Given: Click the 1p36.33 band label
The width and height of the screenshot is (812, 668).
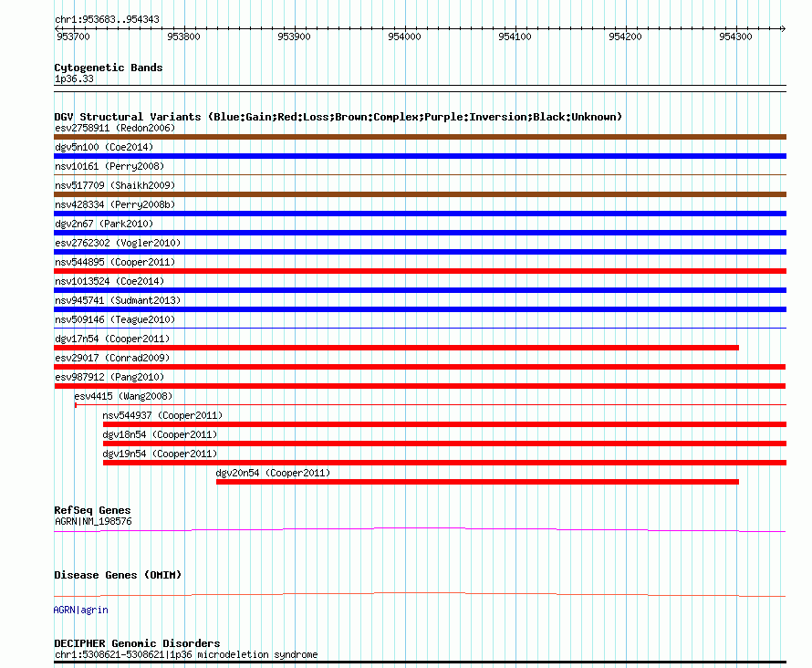Looking at the screenshot, I should (74, 78).
